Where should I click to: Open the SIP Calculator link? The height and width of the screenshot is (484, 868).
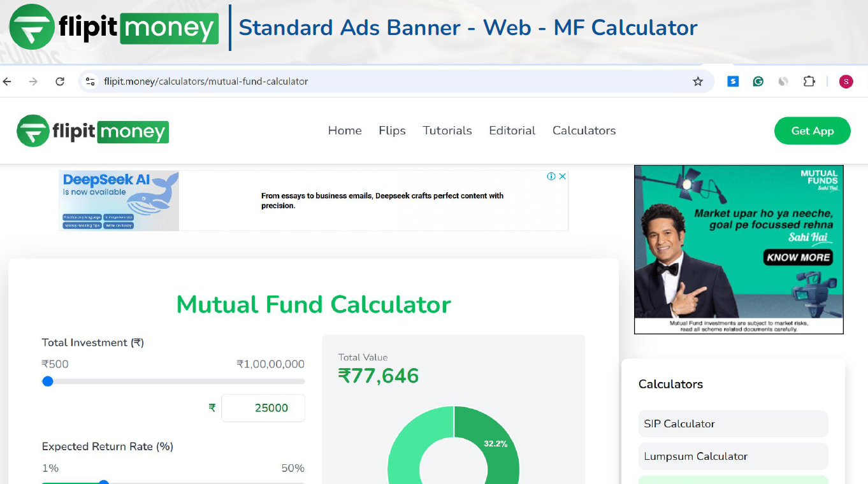pos(734,423)
